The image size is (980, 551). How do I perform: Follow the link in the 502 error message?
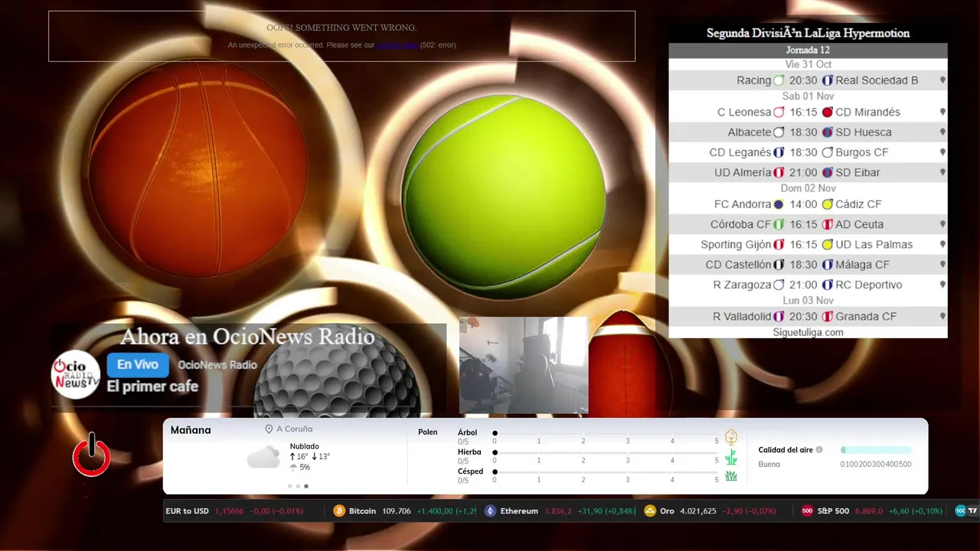397,45
